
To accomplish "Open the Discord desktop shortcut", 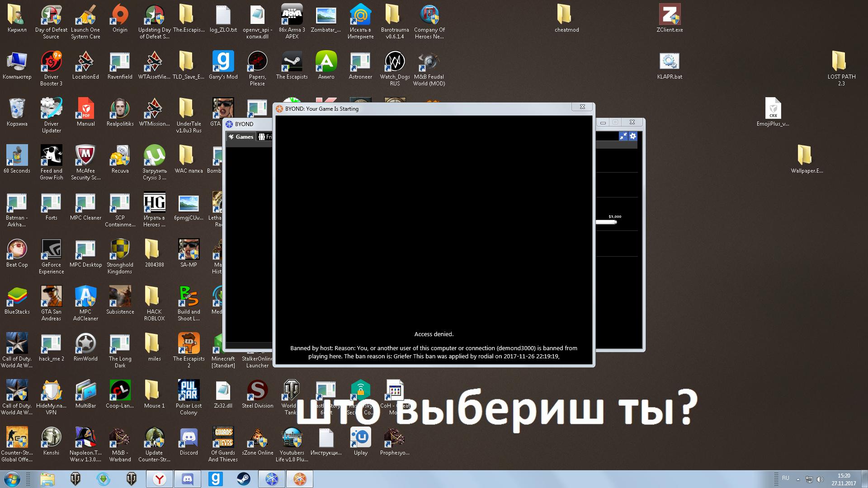I will (x=189, y=441).
